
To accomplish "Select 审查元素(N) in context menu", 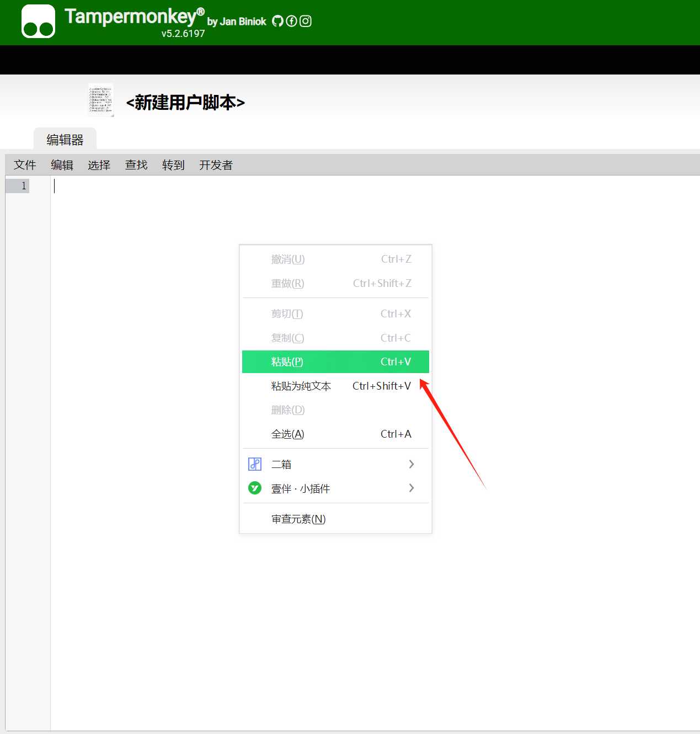I will point(335,519).
